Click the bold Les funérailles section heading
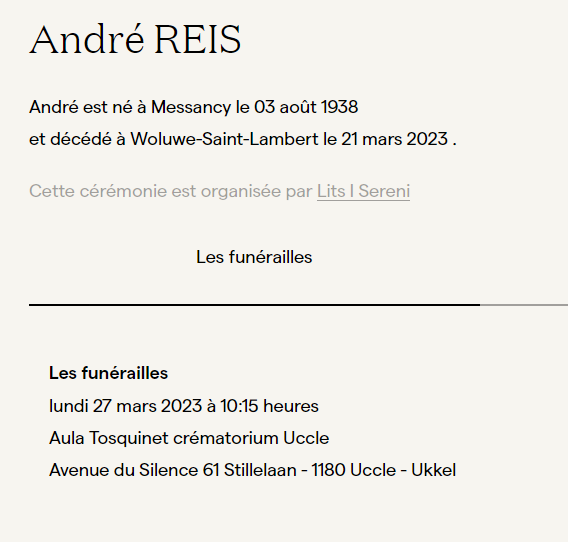 108,373
